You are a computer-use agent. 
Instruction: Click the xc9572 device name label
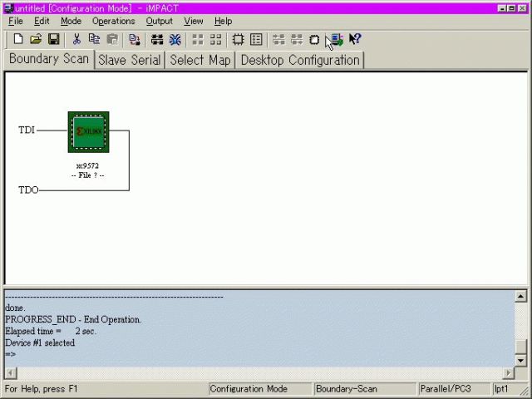pyautogui.click(x=87, y=166)
